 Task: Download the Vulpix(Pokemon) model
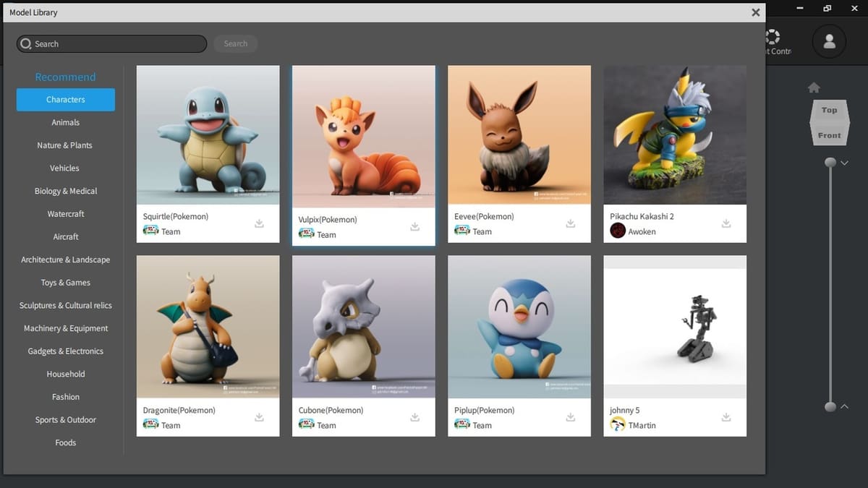tap(414, 226)
